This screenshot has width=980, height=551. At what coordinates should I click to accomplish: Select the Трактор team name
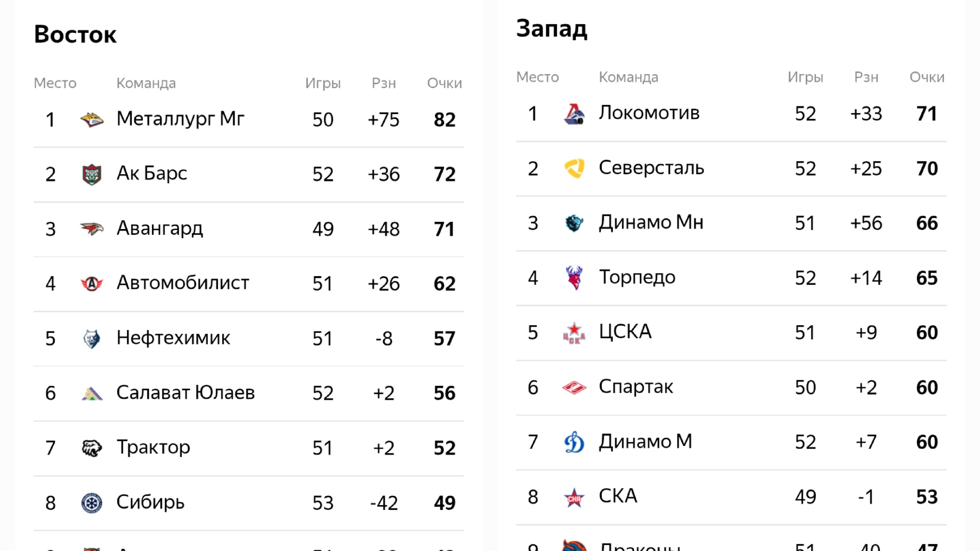click(153, 447)
